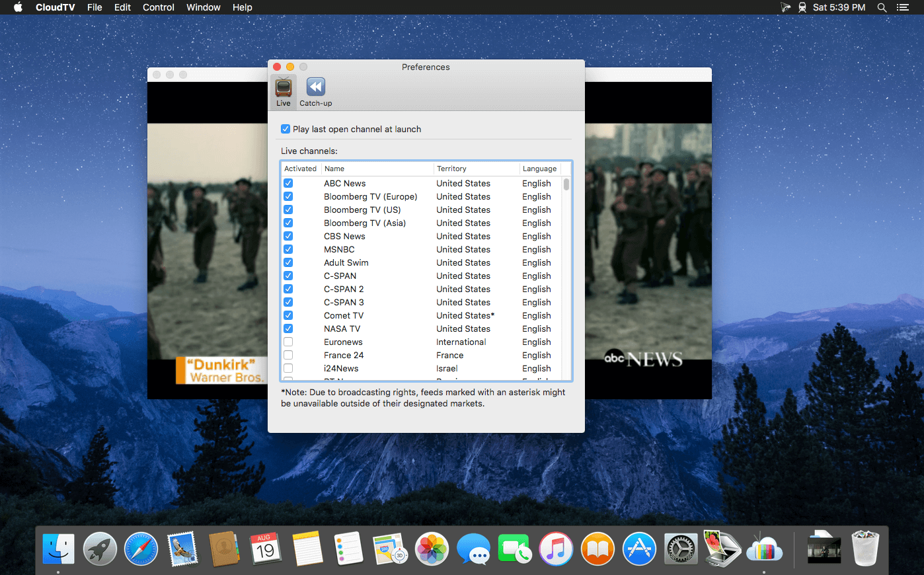
Task: Open the scanner app with flower photo in the Dock
Action: (722, 549)
